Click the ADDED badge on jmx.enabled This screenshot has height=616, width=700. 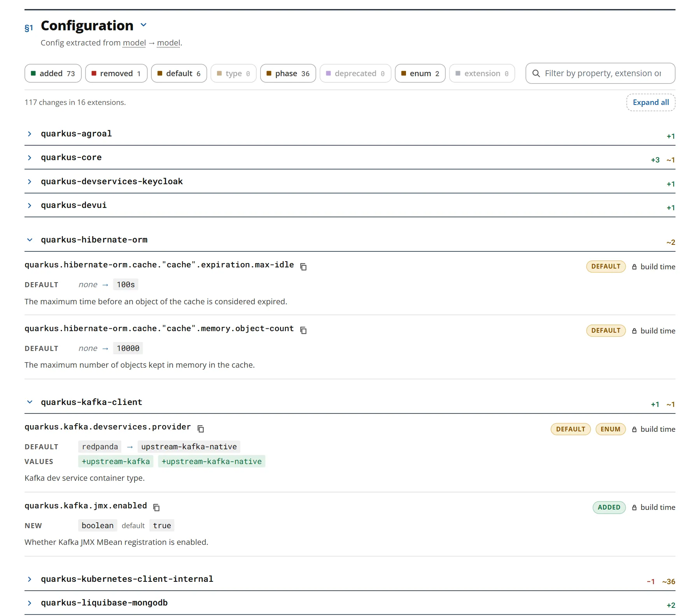pos(609,507)
